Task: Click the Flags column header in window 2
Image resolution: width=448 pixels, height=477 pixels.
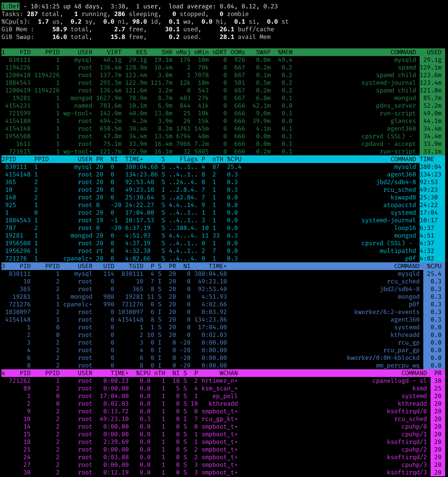Action: click(x=189, y=159)
